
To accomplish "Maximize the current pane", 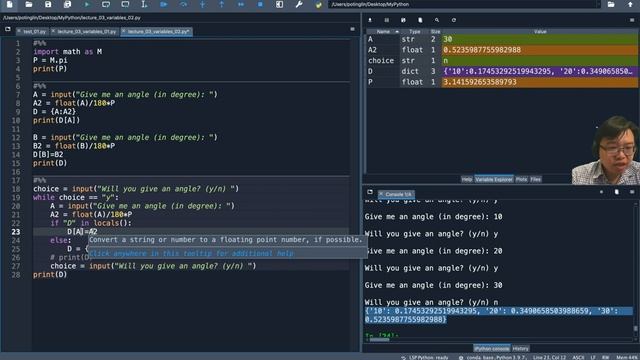I will tap(279, 4).
